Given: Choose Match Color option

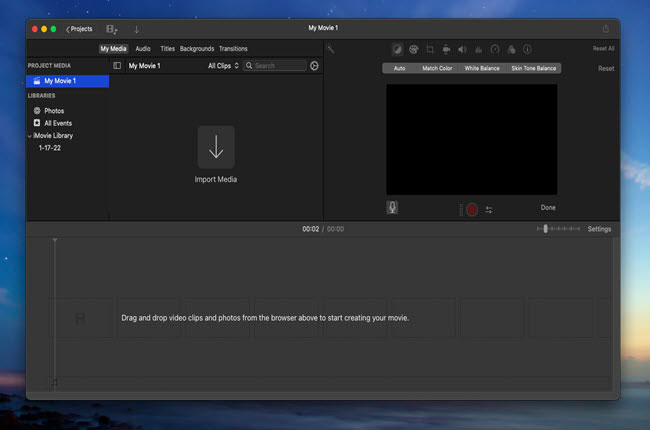Looking at the screenshot, I should tap(437, 68).
